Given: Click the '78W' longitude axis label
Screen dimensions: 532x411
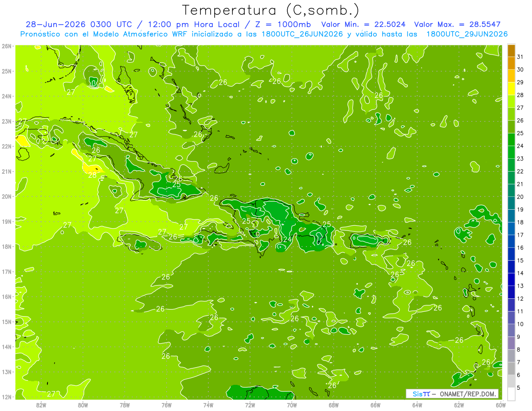Looking at the screenshot, I should [x=125, y=404].
